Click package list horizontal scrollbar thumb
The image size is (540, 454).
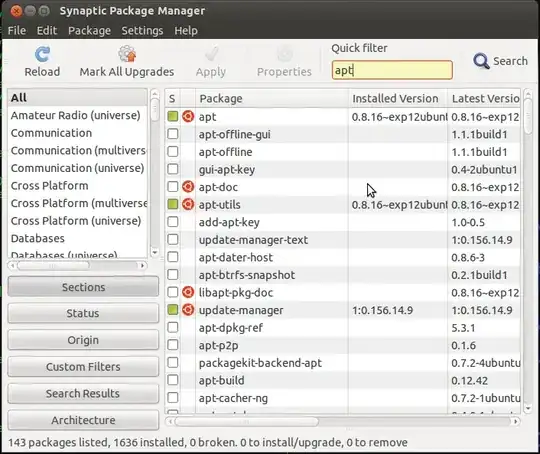tap(247, 421)
